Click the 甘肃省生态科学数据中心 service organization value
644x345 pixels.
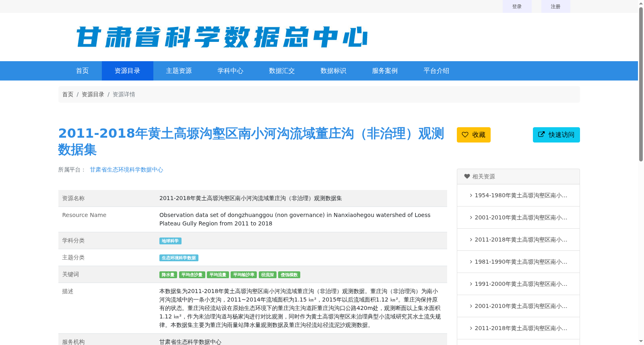(190, 342)
